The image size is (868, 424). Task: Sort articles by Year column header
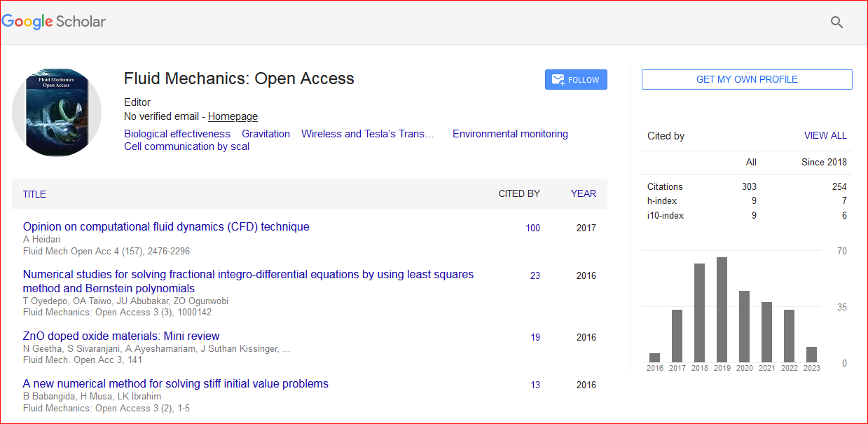click(584, 194)
